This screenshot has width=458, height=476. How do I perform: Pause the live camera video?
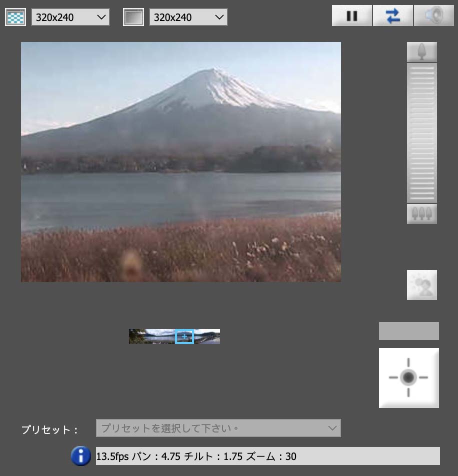tap(352, 16)
